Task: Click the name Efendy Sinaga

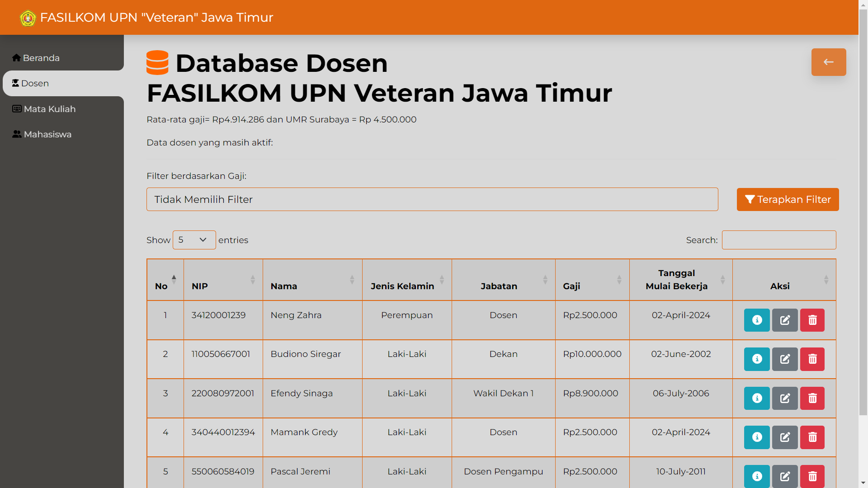Action: click(302, 393)
